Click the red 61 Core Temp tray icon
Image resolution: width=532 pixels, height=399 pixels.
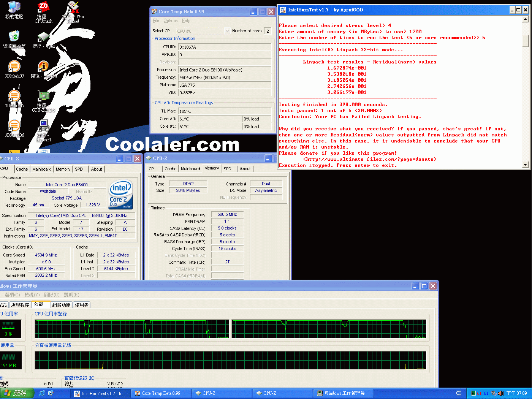tap(479, 393)
